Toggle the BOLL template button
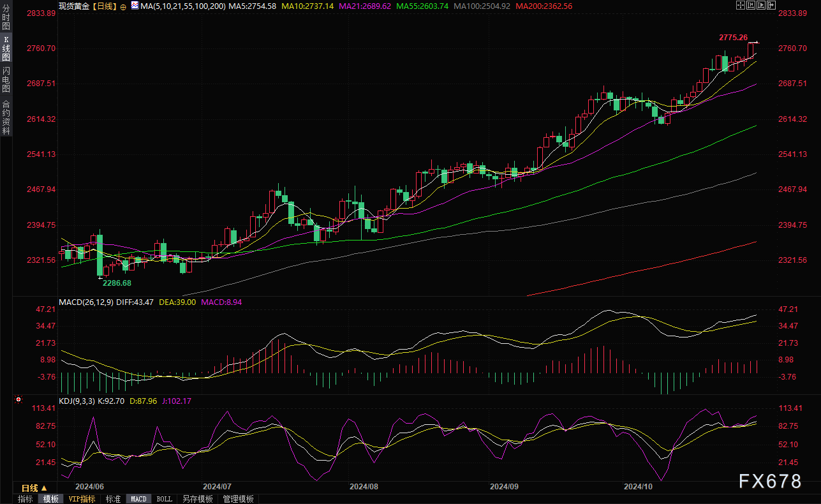This screenshot has height=504, width=821. click(164, 499)
